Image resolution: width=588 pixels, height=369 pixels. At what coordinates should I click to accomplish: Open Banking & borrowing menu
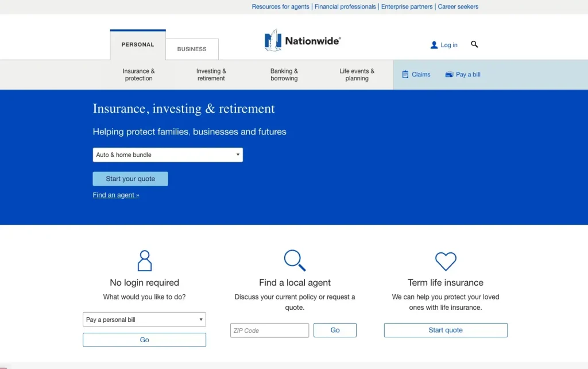pos(284,75)
